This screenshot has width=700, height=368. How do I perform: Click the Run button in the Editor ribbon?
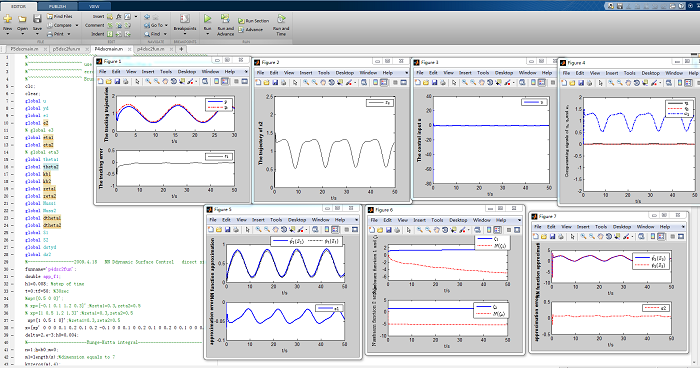(x=208, y=23)
